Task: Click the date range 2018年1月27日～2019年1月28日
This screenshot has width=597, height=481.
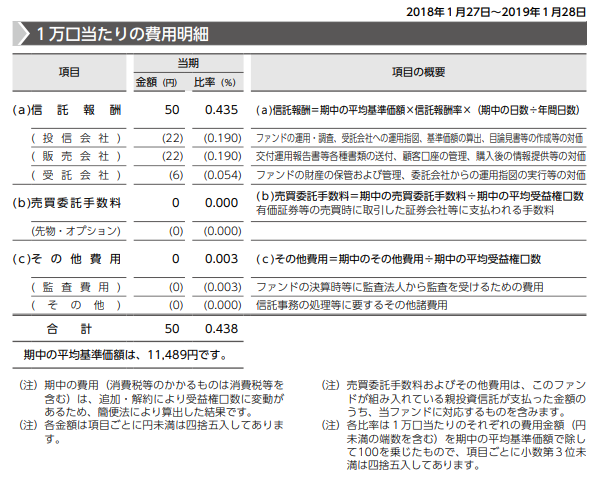Action: pos(496,12)
